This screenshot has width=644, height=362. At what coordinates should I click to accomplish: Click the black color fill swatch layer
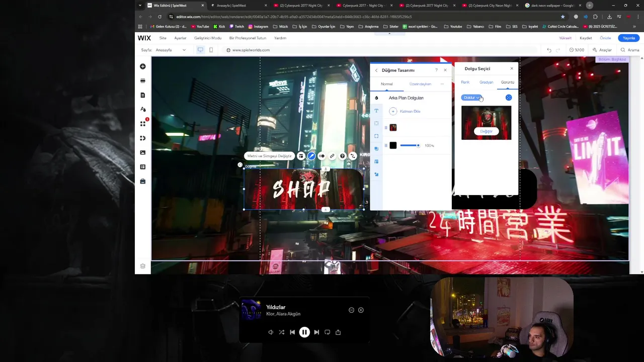click(x=393, y=145)
